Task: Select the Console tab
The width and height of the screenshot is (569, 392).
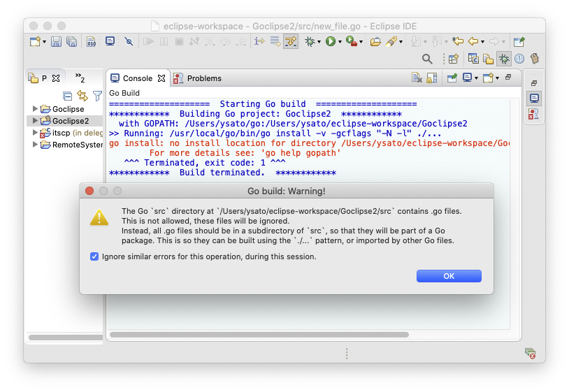Action: pyautogui.click(x=137, y=78)
